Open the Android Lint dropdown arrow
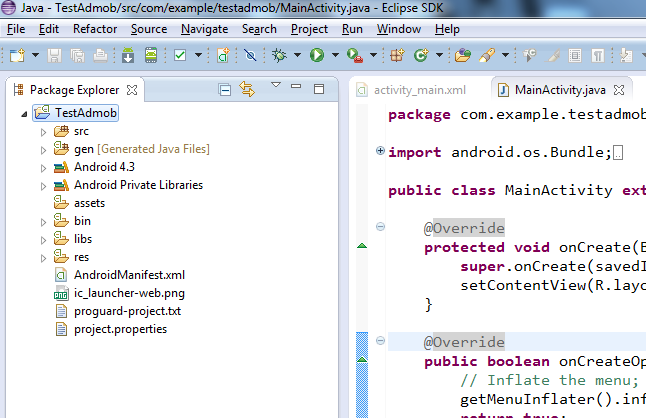 click(198, 55)
